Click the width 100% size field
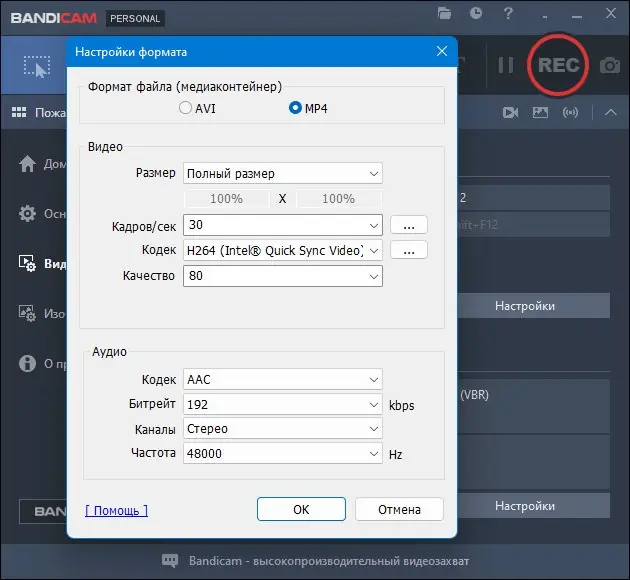This screenshot has height=580, width=630. [227, 198]
